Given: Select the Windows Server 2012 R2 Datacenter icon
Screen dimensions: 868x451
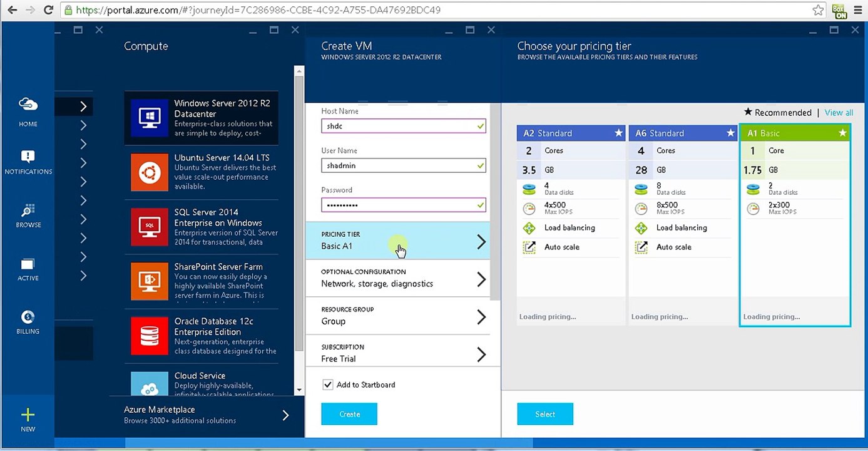Looking at the screenshot, I should coord(150,117).
